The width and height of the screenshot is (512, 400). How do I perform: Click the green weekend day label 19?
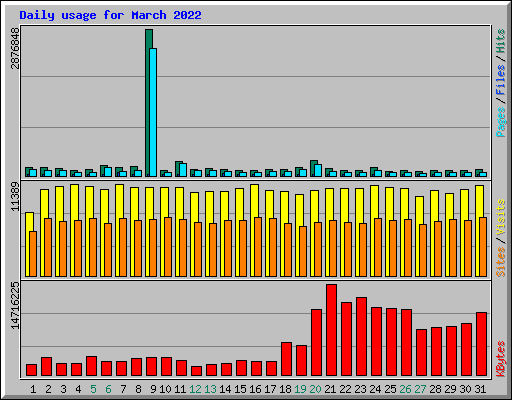tap(300, 389)
